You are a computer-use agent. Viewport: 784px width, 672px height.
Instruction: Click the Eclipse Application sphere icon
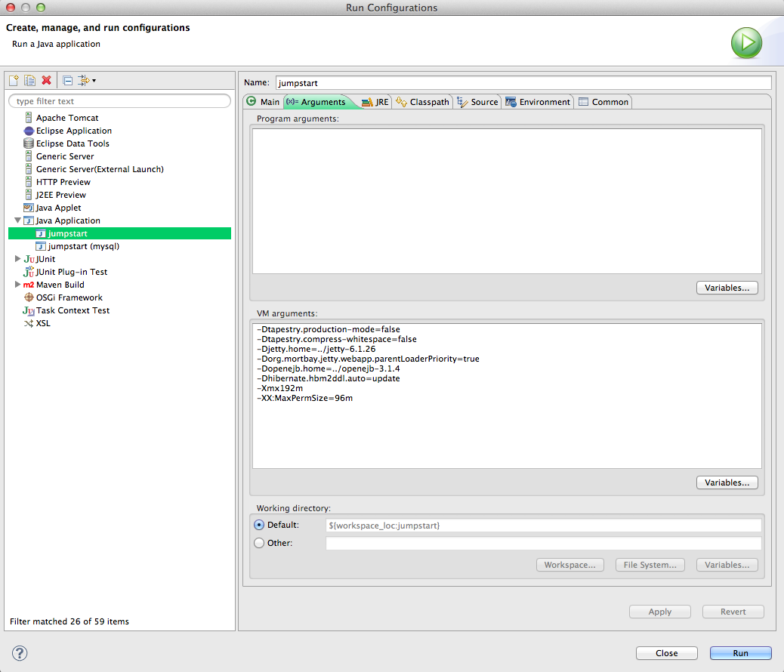click(x=29, y=131)
